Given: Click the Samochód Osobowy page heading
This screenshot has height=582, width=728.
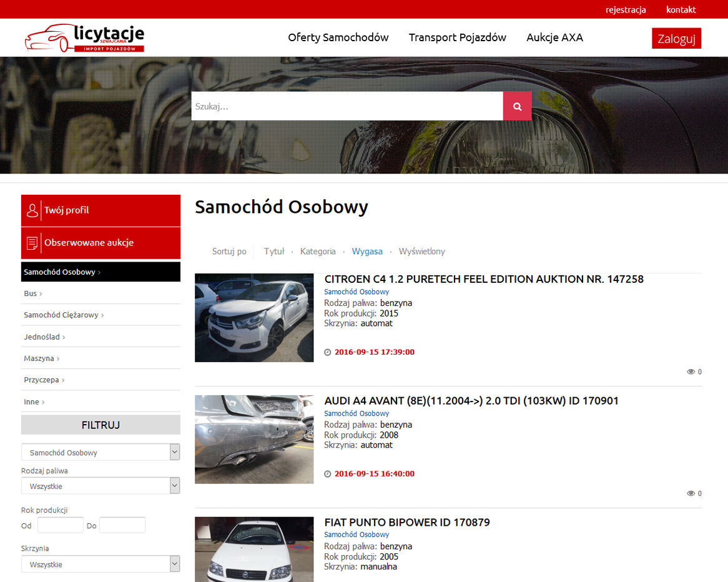Looking at the screenshot, I should 282,207.
